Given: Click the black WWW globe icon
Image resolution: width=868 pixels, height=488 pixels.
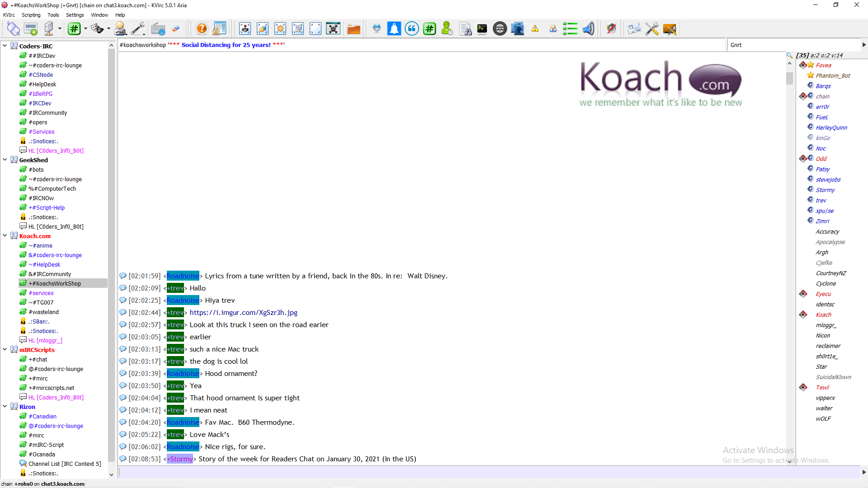Looking at the screenshot, I should (x=500, y=29).
